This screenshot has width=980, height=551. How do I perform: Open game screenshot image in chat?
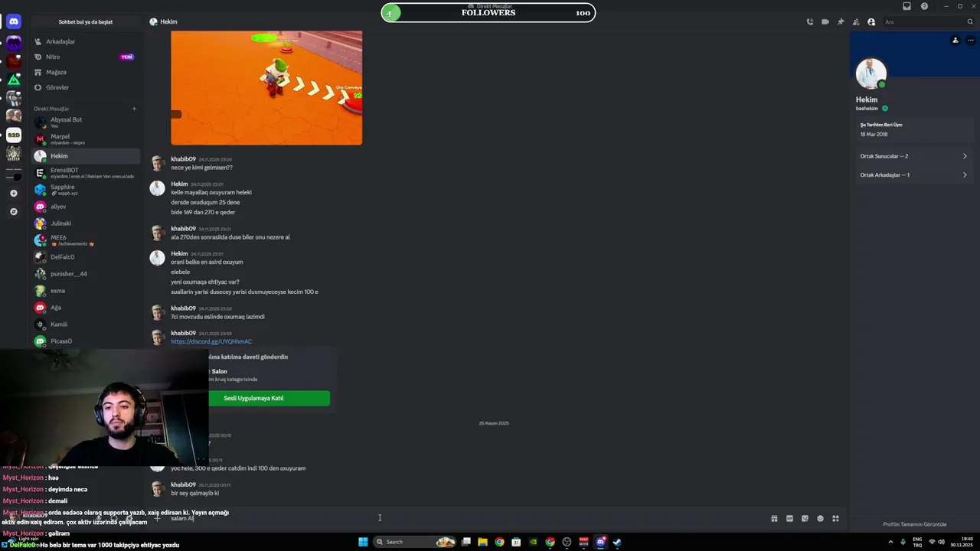[x=266, y=87]
